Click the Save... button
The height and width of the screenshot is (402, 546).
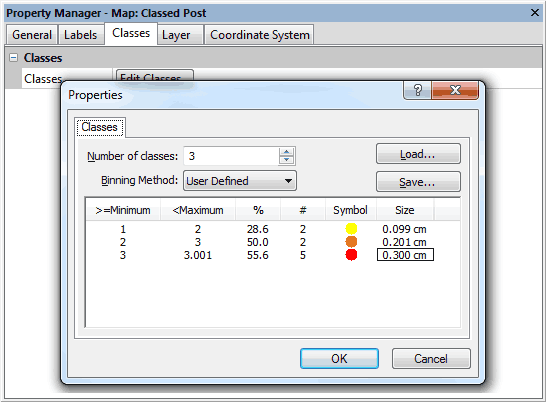418,181
